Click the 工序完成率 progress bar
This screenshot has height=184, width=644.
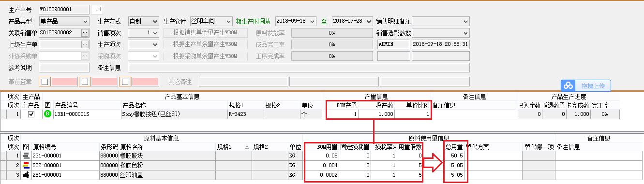[x=332, y=56]
